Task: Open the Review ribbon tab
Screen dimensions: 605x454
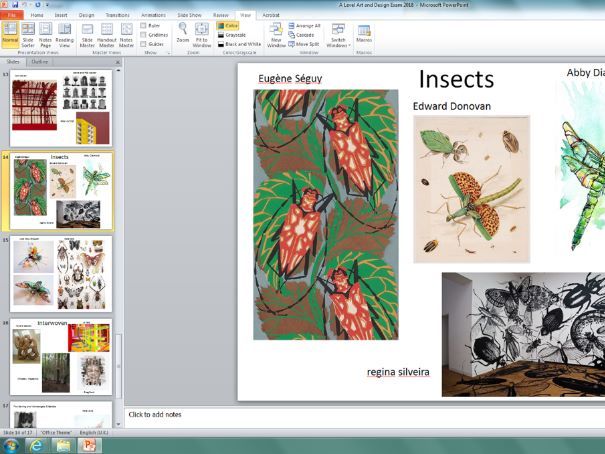Action: 221,15
